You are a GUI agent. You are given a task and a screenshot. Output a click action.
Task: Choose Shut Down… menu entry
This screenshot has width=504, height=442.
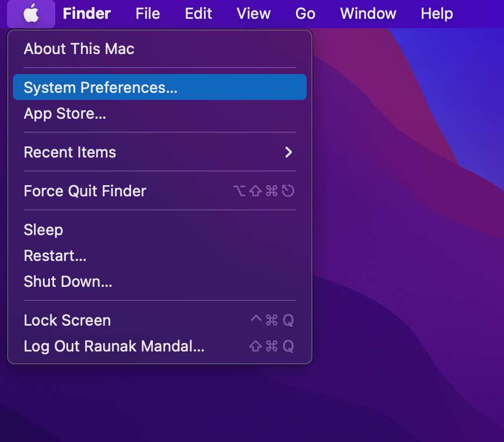coord(160,282)
